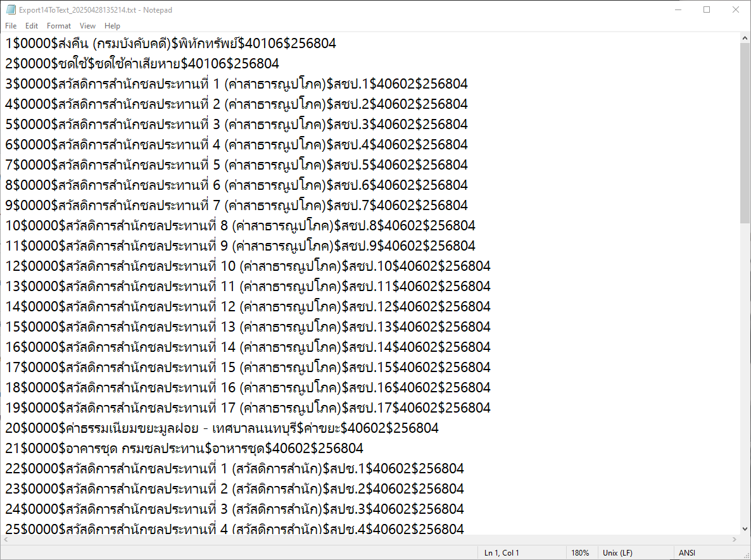
Task: Click the Unix (LF) line ending indicator
Action: pyautogui.click(x=617, y=553)
